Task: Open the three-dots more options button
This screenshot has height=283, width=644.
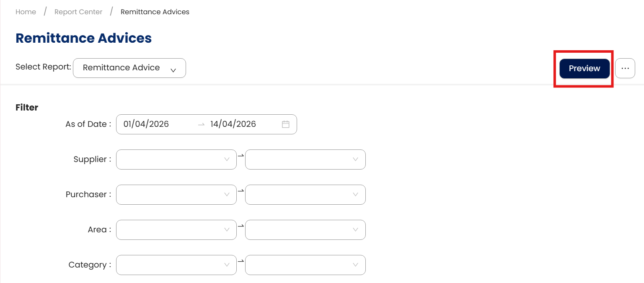Action: click(x=625, y=68)
